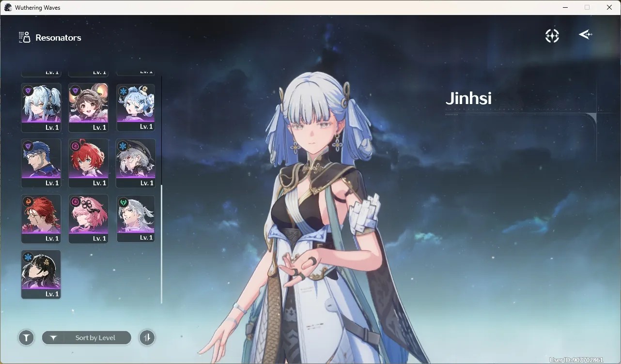Click the Resonators header icon

click(x=24, y=37)
